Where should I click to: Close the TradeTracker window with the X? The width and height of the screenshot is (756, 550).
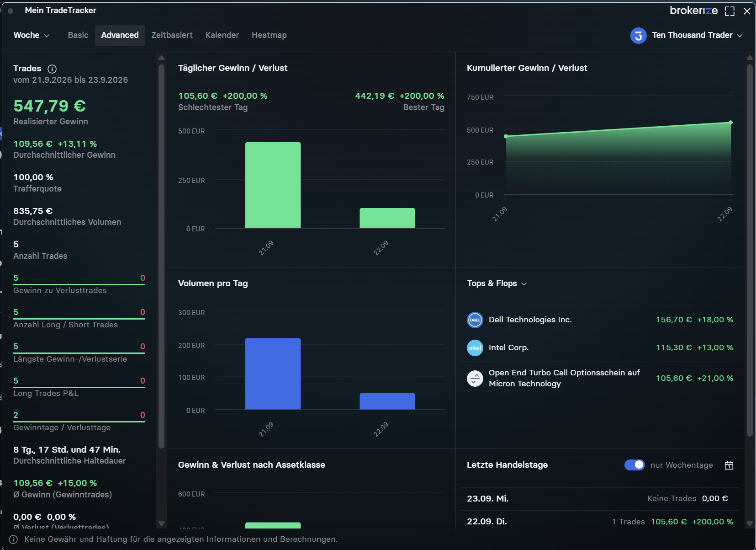click(747, 11)
